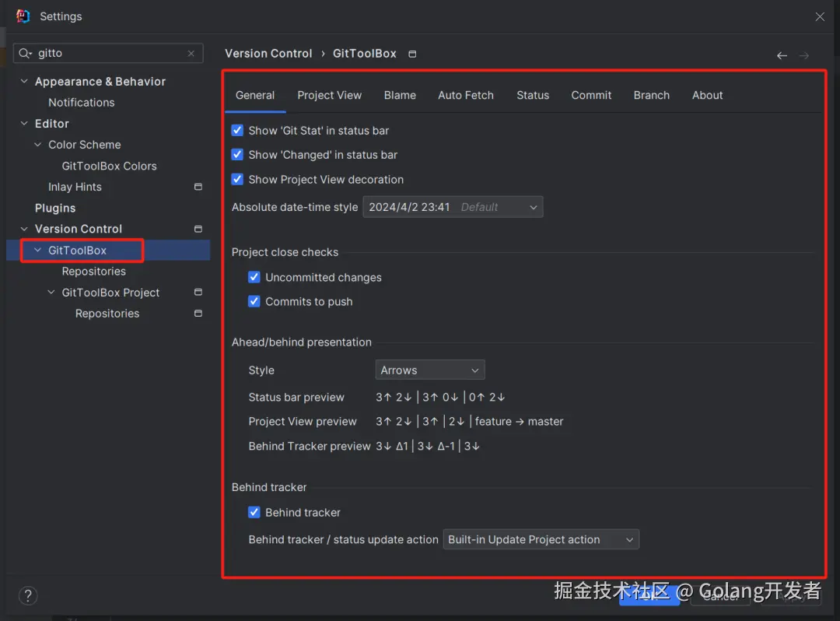The image size is (840, 621).
Task: Select Repositories under GitToolBox
Action: pyautogui.click(x=94, y=271)
